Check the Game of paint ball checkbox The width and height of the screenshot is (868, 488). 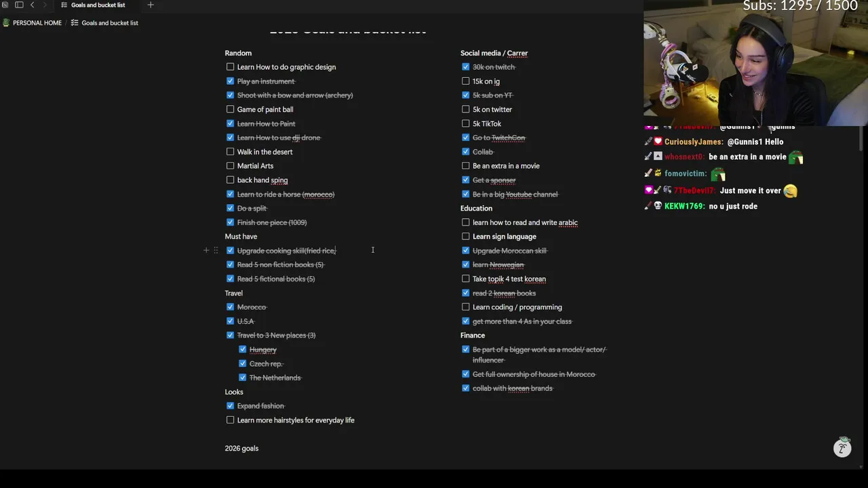coord(230,109)
